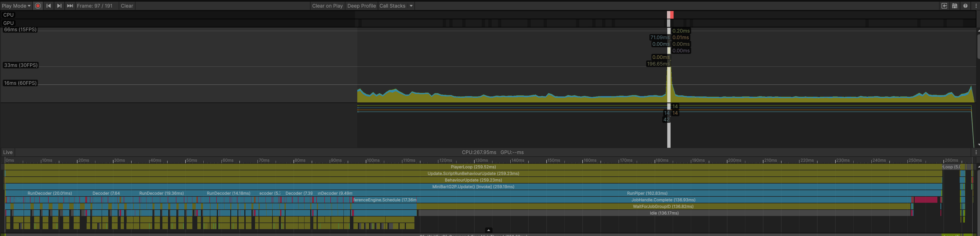980x236 pixels.
Task: Select the Decoder (7.39 sample block
Action: tap(299, 193)
